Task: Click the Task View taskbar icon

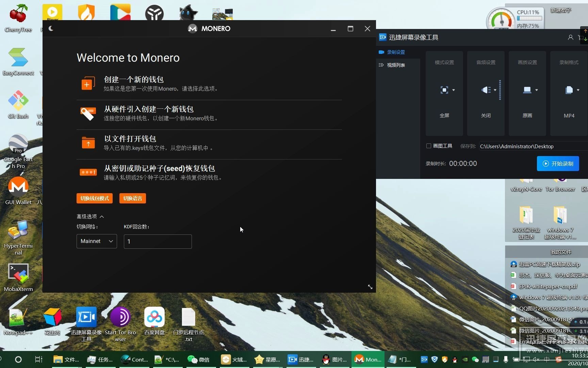Action: [38, 359]
